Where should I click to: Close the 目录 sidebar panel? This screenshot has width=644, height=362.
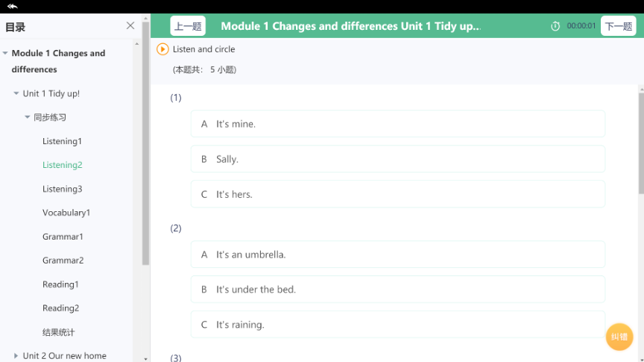[x=130, y=26]
